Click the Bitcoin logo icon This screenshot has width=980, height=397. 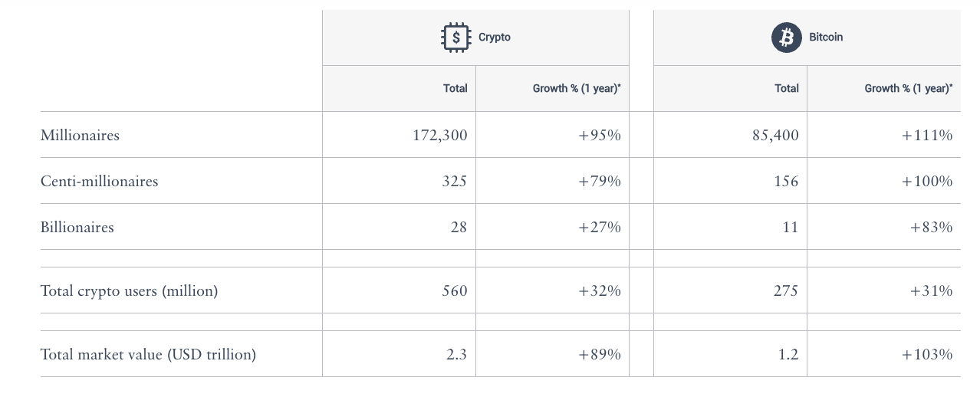coord(786,37)
